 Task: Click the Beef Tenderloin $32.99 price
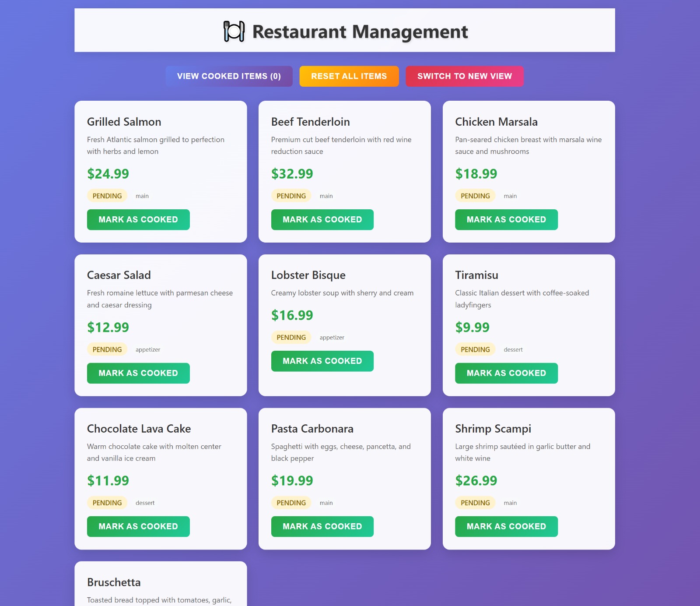point(292,174)
